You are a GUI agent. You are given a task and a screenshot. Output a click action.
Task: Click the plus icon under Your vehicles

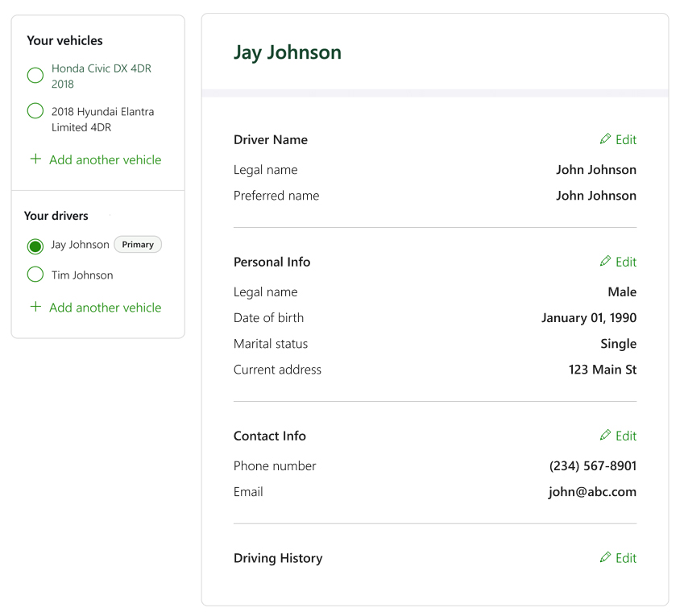tap(35, 159)
